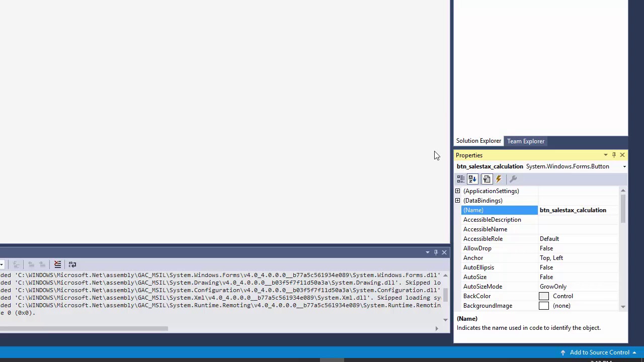Click the Properties grid vertical scrollbar thumb
This screenshot has width=644, height=362.
click(x=623, y=209)
